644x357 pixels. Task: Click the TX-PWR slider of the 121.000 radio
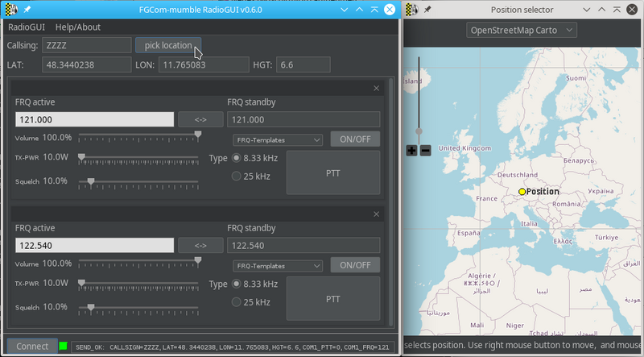[138, 160]
